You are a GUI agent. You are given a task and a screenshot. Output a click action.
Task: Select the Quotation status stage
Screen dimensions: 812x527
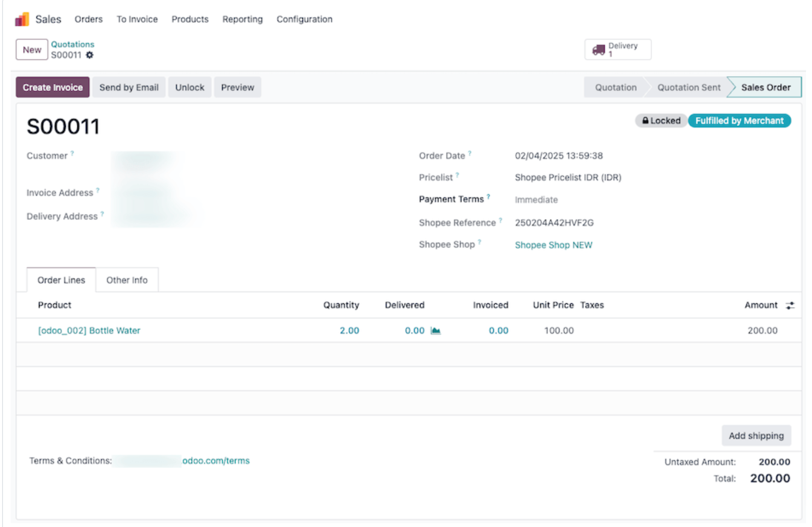(x=616, y=87)
